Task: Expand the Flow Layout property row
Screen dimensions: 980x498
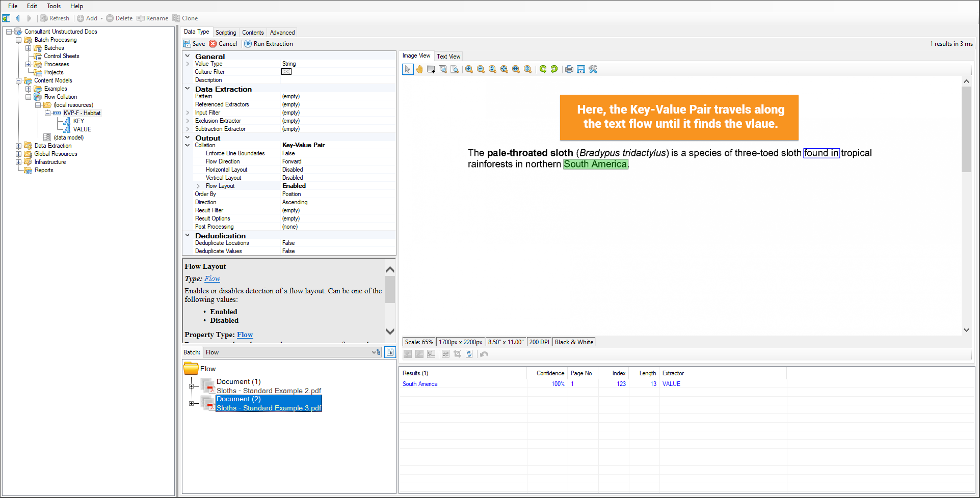Action: pos(198,186)
